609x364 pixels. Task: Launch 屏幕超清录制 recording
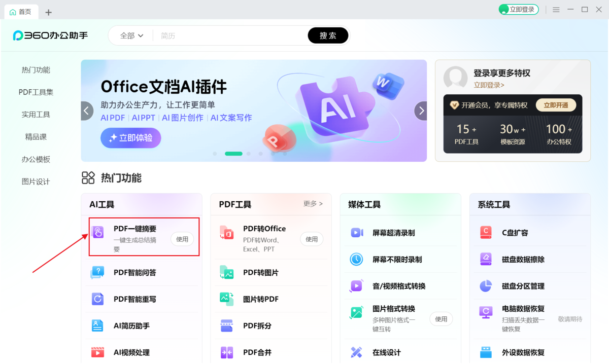[x=393, y=232]
